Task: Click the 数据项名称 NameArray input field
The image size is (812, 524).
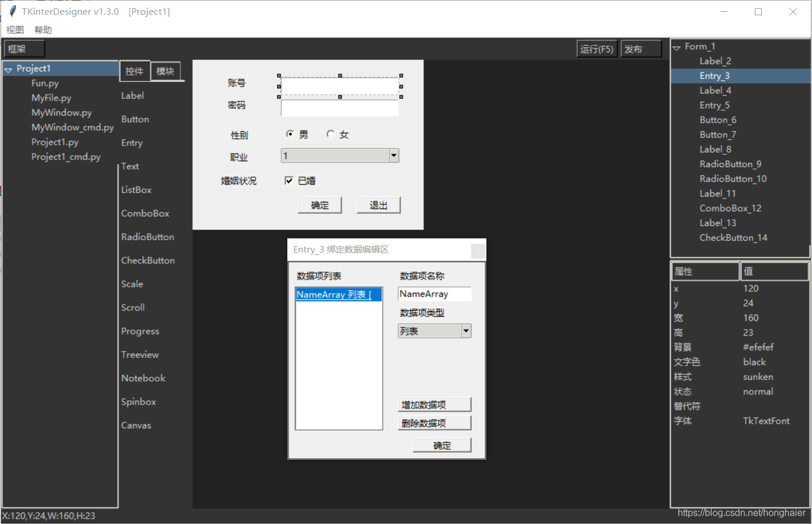Action: (435, 294)
